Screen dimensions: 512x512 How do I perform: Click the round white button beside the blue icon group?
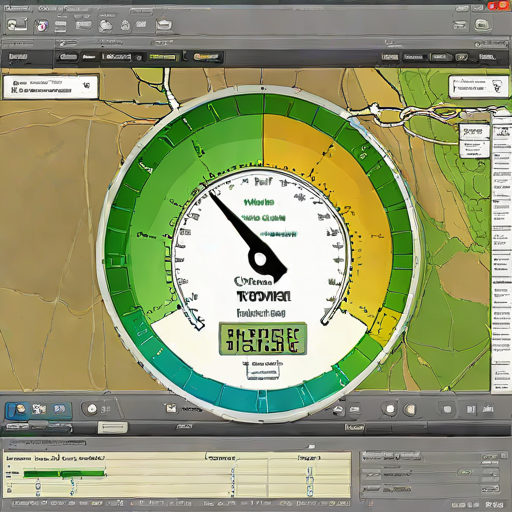pos(91,409)
